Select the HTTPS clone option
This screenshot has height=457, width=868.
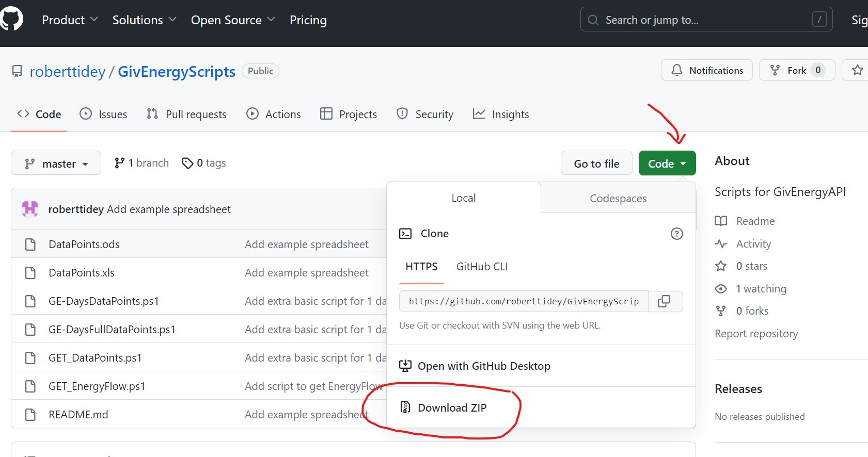[x=421, y=267]
